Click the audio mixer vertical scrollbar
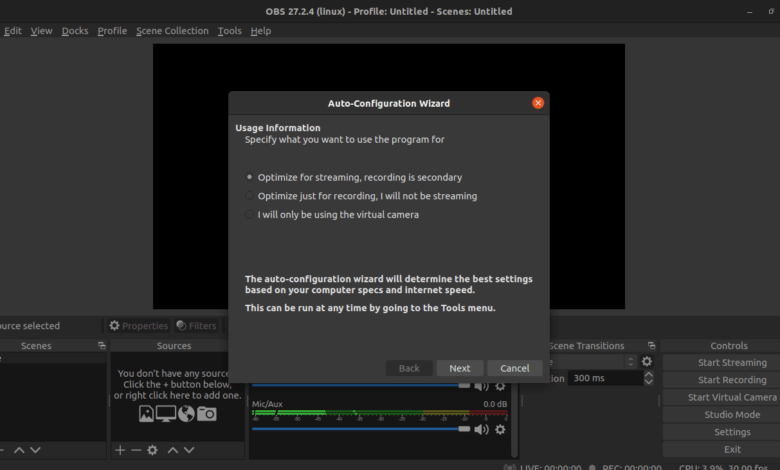Image resolution: width=780 pixels, height=470 pixels. (x=514, y=420)
